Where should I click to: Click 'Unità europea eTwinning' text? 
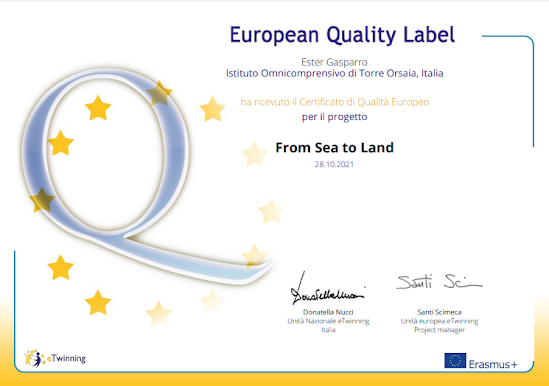(x=439, y=321)
